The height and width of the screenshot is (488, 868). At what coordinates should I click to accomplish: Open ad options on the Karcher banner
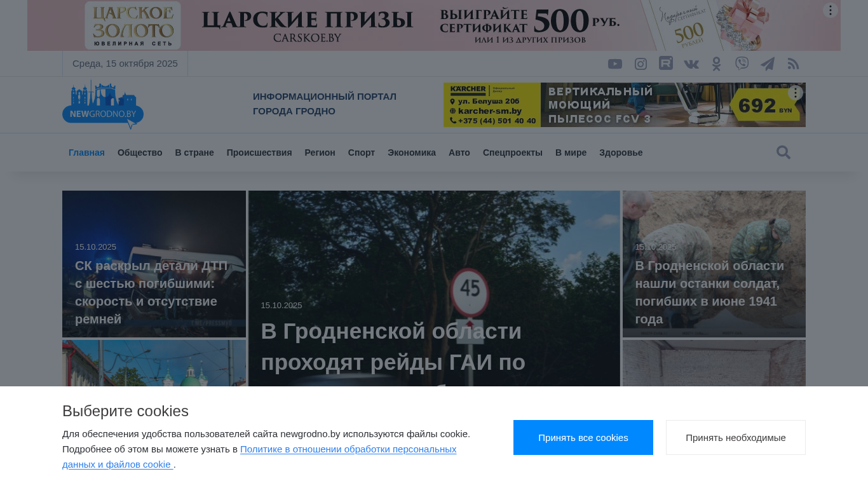pos(796,93)
